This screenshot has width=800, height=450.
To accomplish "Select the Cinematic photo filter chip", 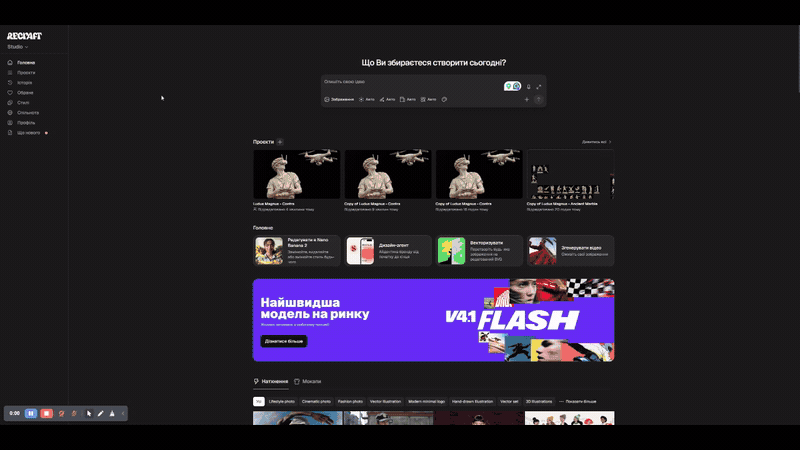I will pos(316,402).
